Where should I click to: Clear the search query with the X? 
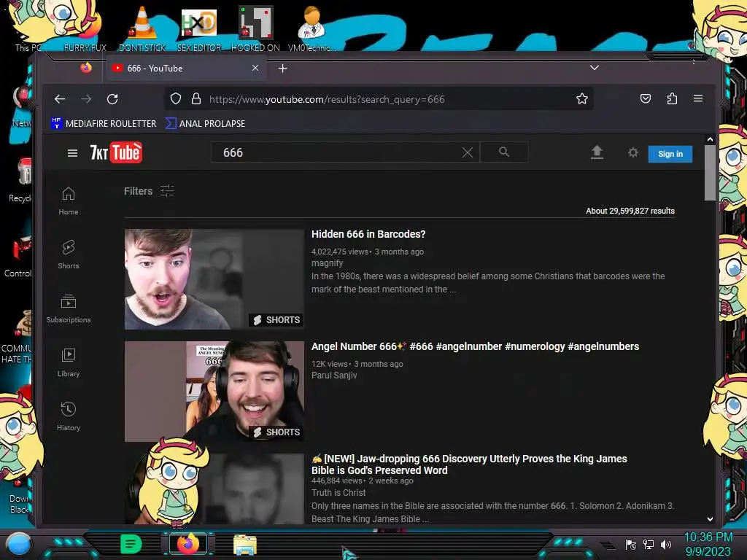coord(468,152)
